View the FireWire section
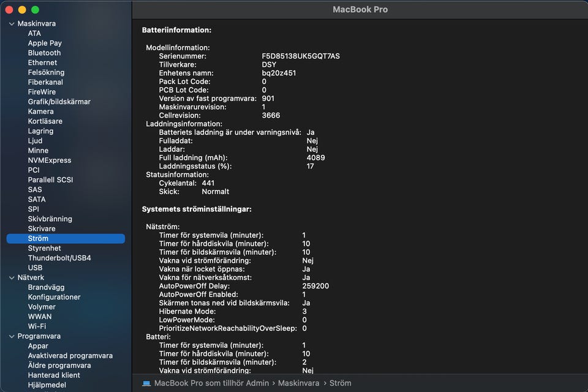588x392 pixels. (42, 92)
